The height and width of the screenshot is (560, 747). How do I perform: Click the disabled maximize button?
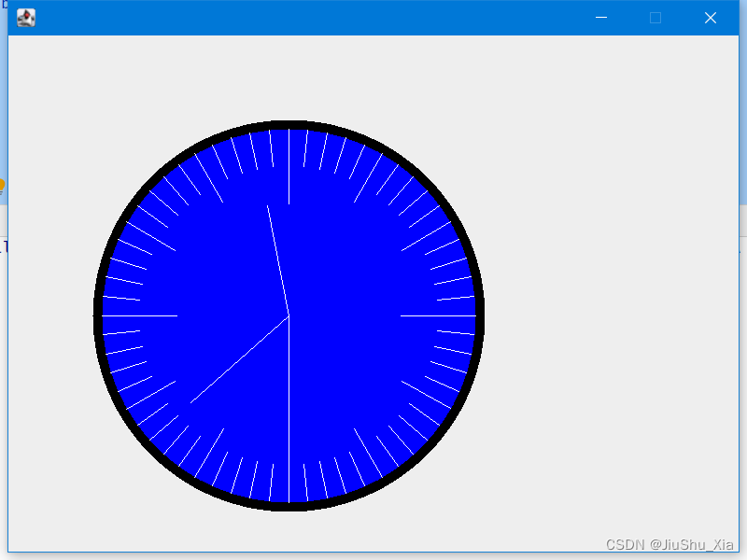(x=655, y=18)
